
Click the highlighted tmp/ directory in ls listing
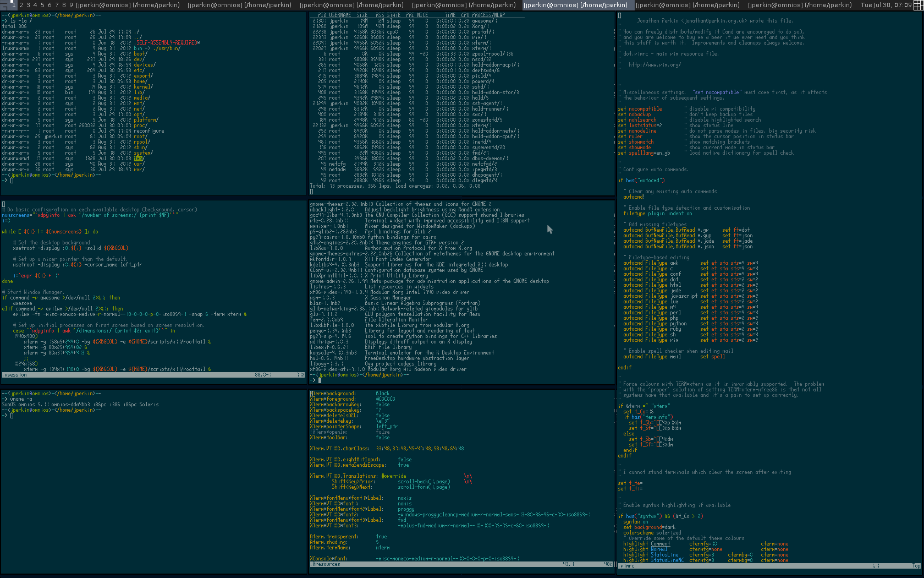pos(139,159)
